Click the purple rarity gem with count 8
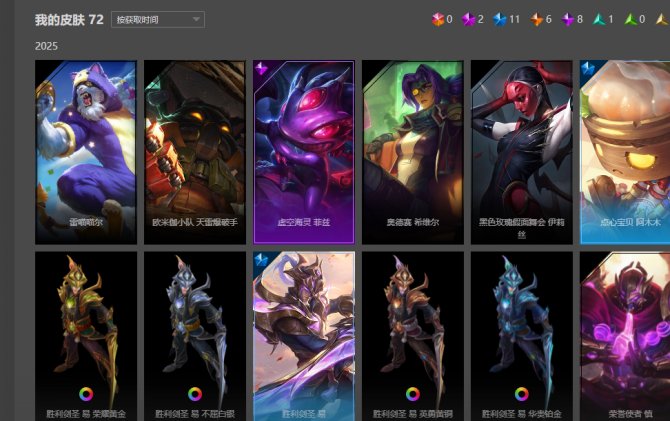This screenshot has height=421, width=670. click(x=568, y=19)
